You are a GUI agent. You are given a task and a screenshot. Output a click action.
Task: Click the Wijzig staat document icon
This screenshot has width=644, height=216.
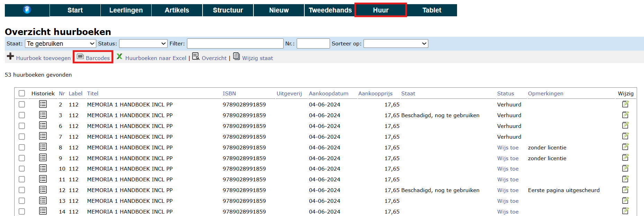(x=236, y=57)
